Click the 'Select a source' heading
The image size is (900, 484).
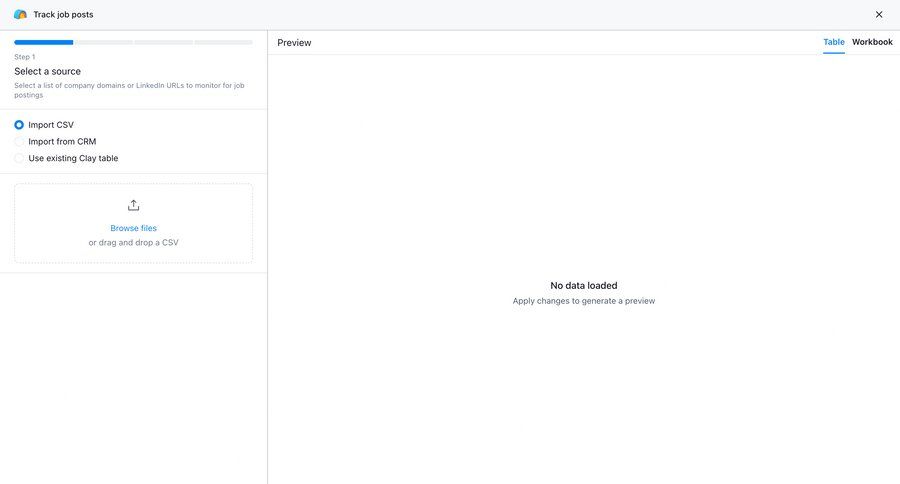[x=48, y=71]
